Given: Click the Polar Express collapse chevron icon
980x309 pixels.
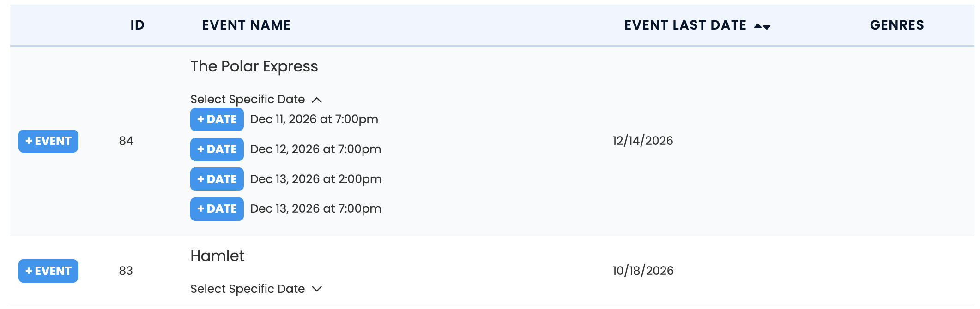Looking at the screenshot, I should tap(317, 100).
